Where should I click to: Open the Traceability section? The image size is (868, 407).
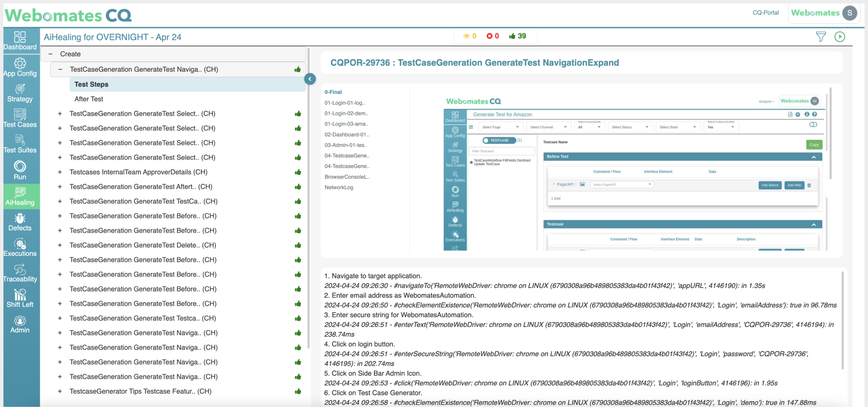pos(20,273)
